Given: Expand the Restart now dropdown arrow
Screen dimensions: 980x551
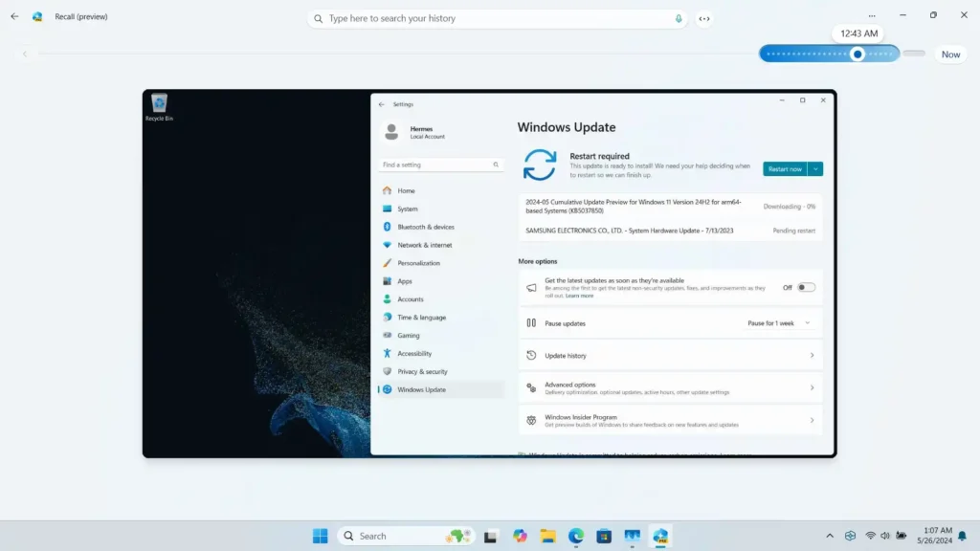Looking at the screenshot, I should (x=815, y=168).
